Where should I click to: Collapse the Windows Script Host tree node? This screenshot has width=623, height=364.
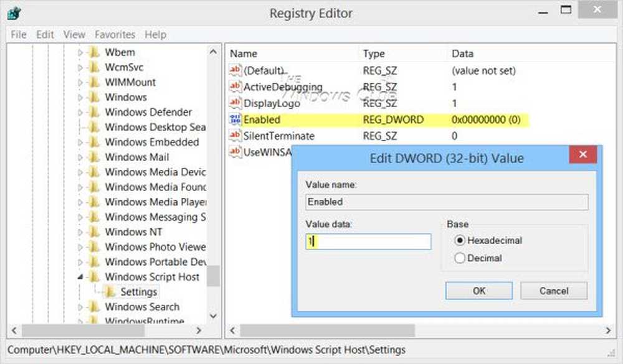[x=80, y=277]
